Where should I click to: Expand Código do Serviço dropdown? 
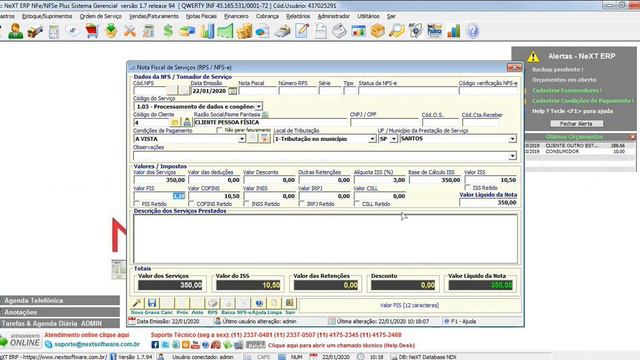pos(259,107)
